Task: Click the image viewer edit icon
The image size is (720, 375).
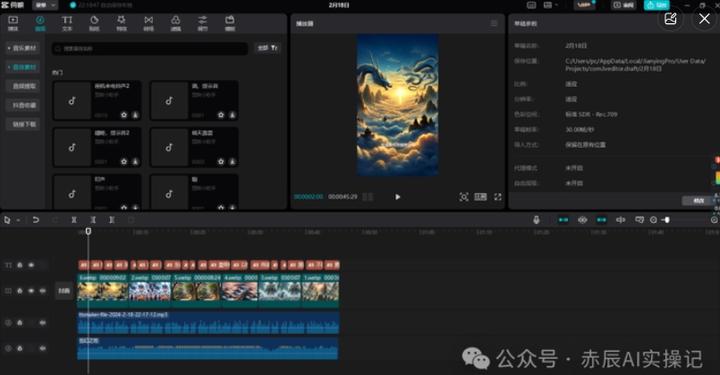Action: pos(670,19)
